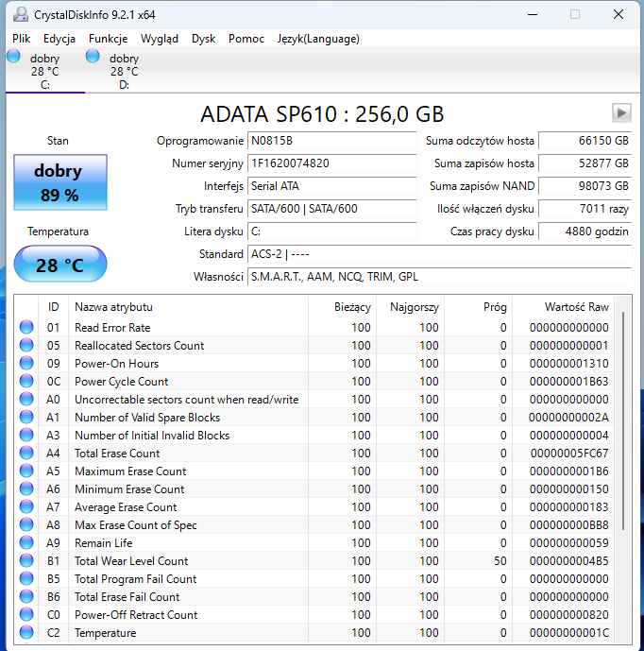Click status icon of Read Error Rate row
The image size is (644, 651).
[26, 327]
